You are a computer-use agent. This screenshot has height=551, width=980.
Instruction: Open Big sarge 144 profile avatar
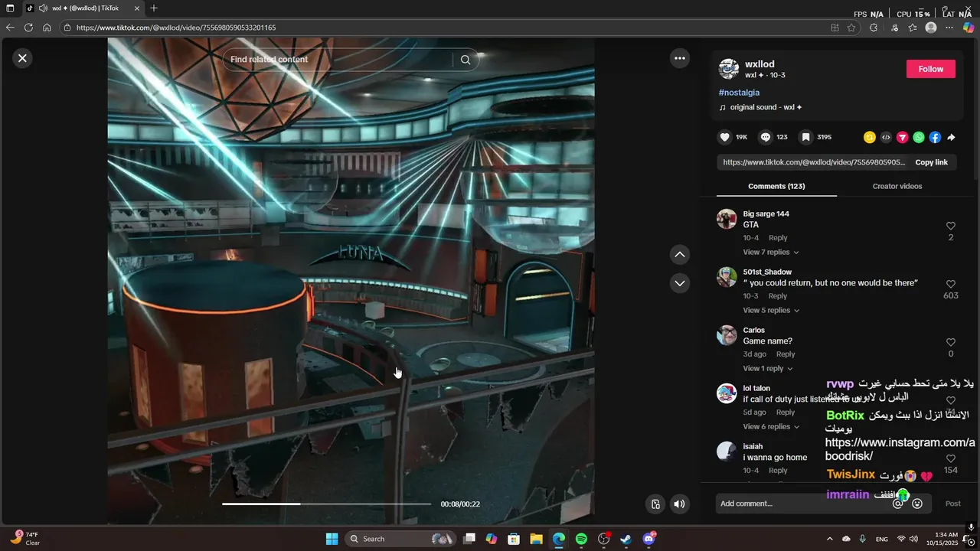(727, 219)
